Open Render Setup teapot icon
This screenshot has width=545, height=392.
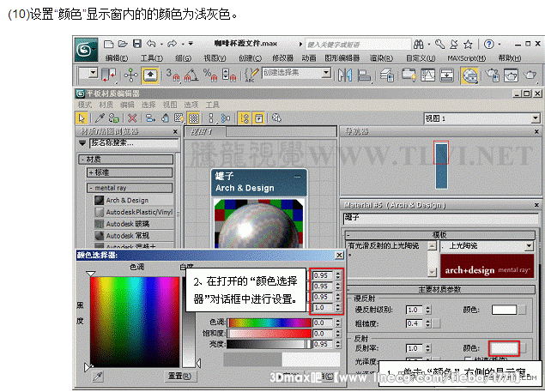pos(493,75)
